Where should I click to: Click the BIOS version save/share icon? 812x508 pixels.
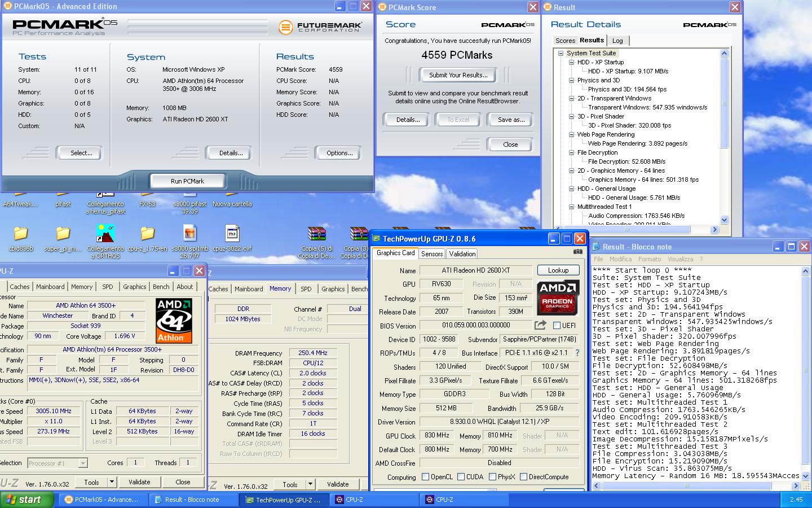tap(540, 325)
